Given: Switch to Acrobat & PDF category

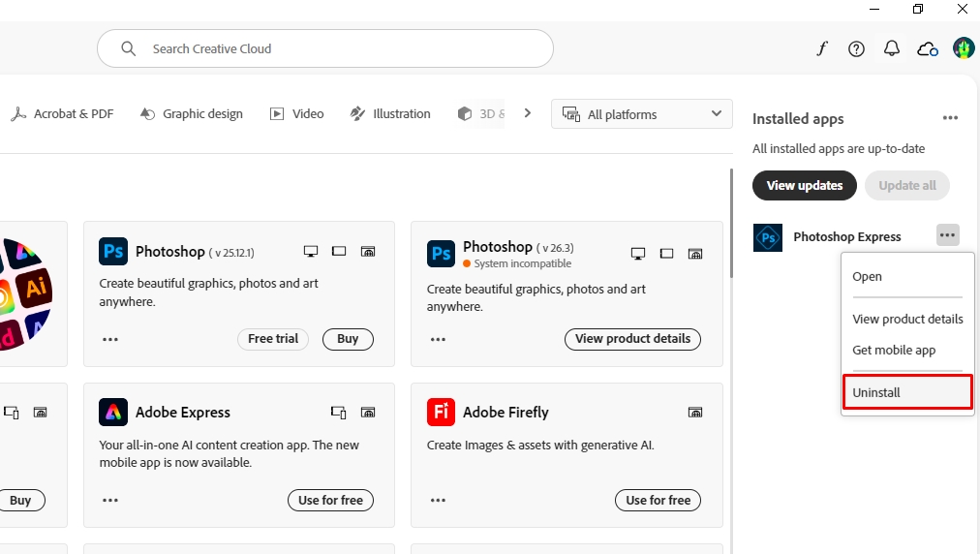Looking at the screenshot, I should pos(63,113).
